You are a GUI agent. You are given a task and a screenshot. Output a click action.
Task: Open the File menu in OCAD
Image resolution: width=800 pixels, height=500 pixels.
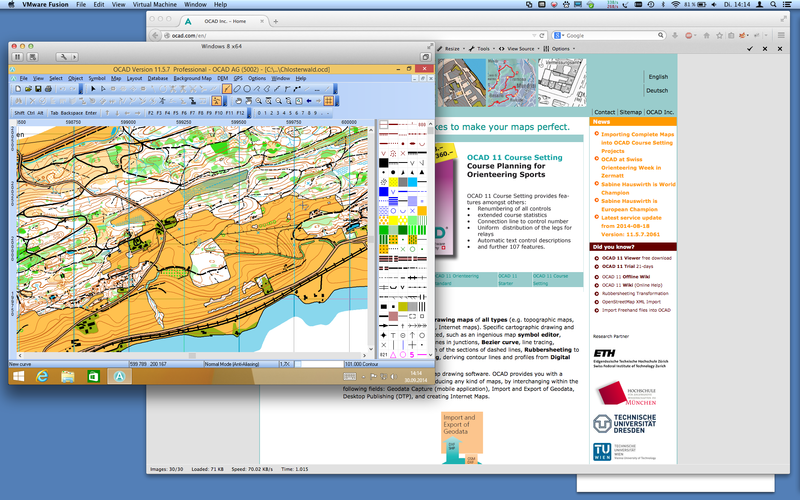(23, 79)
